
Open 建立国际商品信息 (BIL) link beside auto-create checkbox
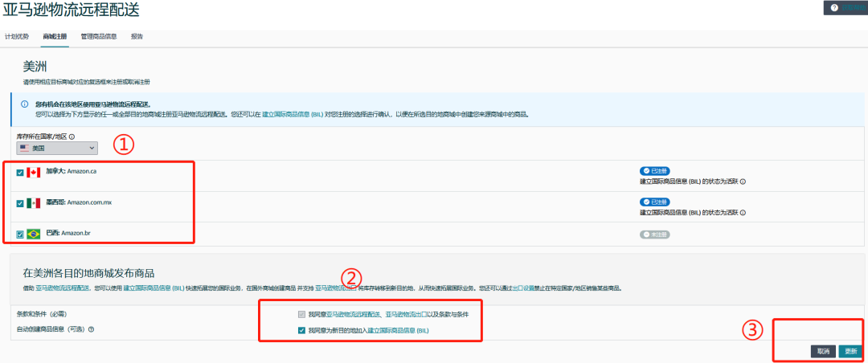tap(399, 331)
